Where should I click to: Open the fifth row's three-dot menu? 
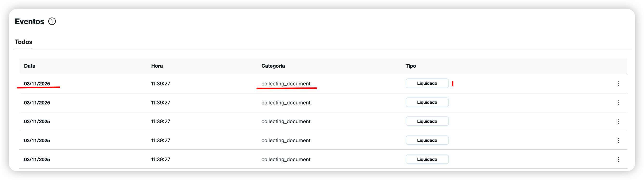point(618,160)
